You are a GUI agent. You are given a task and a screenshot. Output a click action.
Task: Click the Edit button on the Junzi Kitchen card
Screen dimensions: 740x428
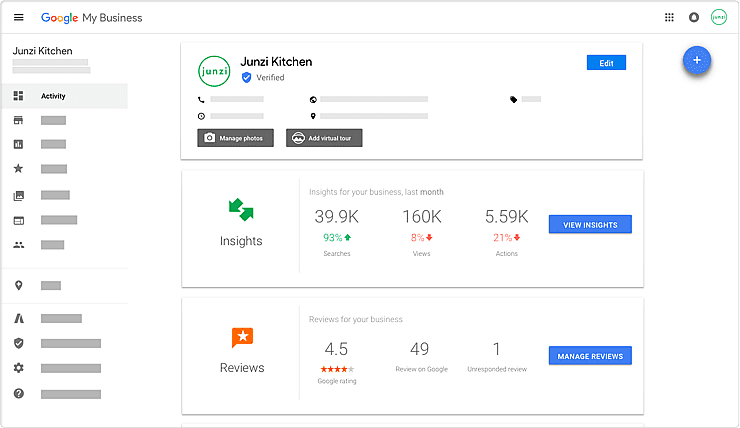pyautogui.click(x=606, y=63)
